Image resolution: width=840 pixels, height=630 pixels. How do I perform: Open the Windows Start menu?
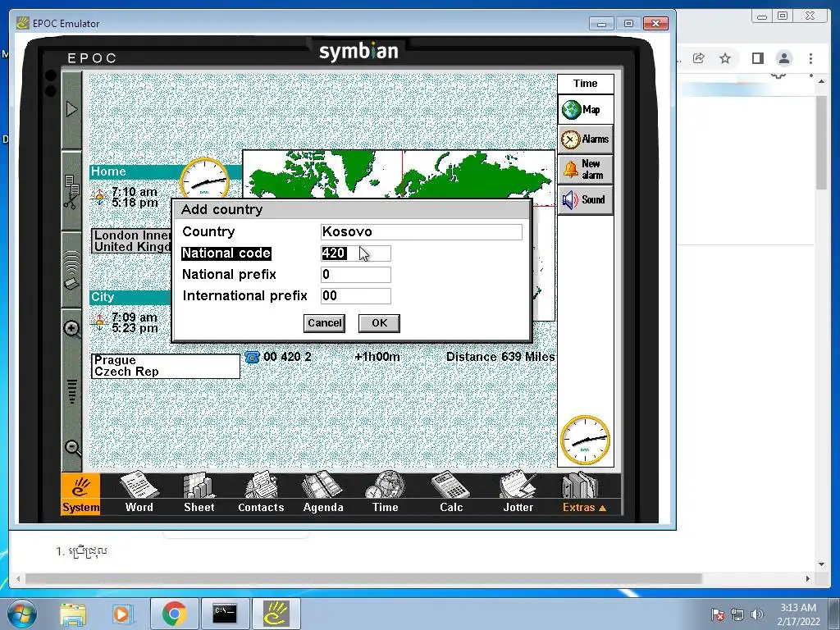click(x=21, y=614)
